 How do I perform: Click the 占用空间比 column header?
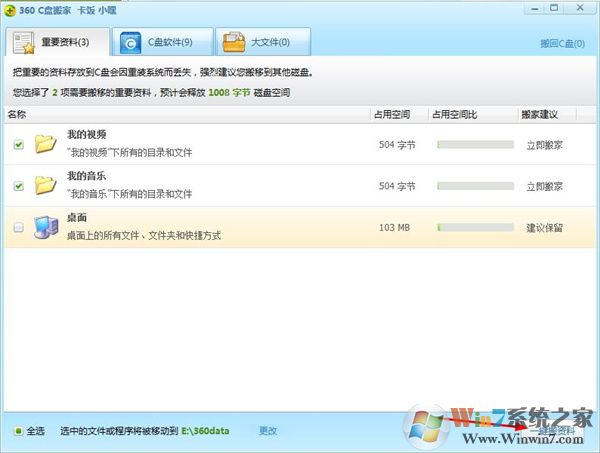(x=456, y=115)
